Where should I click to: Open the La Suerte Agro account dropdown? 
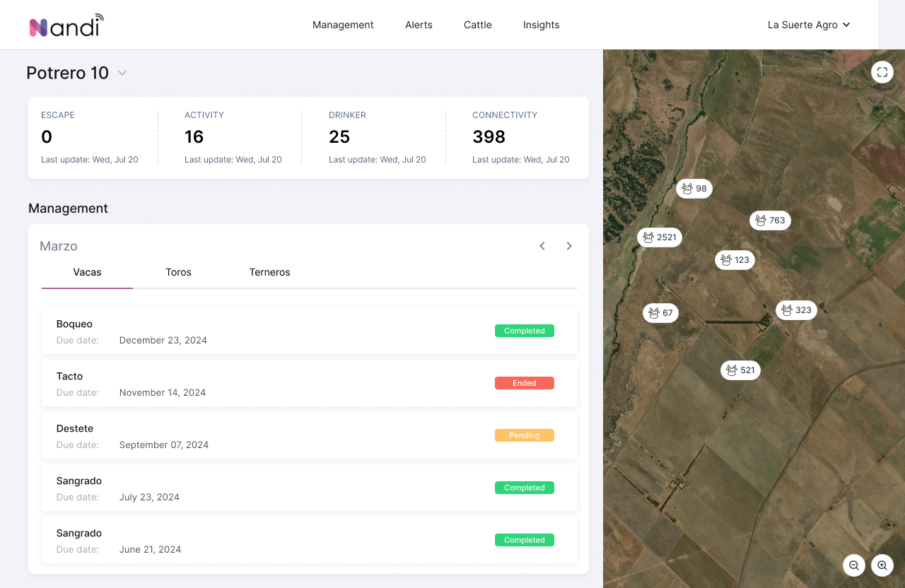coord(809,25)
